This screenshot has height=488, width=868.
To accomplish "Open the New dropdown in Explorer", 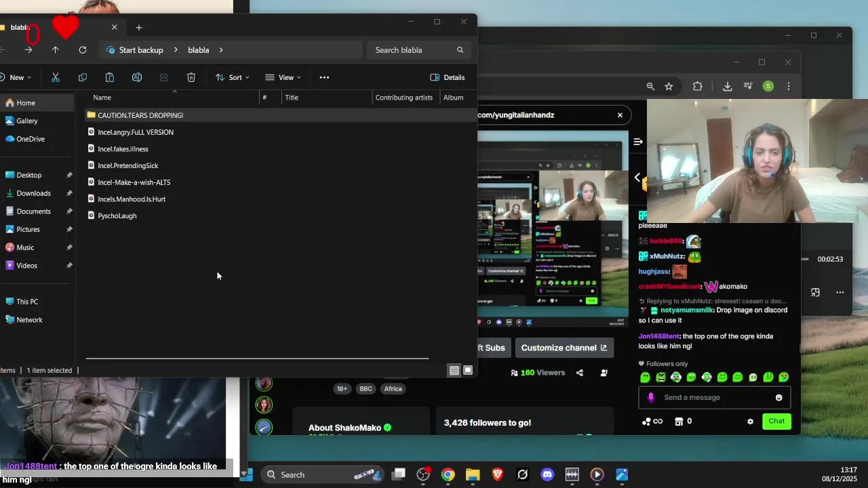I will point(16,77).
